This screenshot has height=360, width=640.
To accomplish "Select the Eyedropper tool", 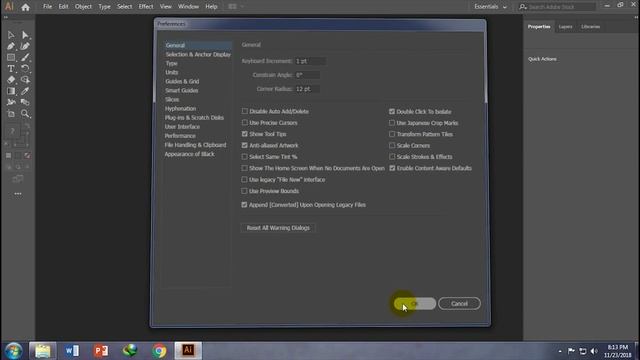I will [25, 91].
